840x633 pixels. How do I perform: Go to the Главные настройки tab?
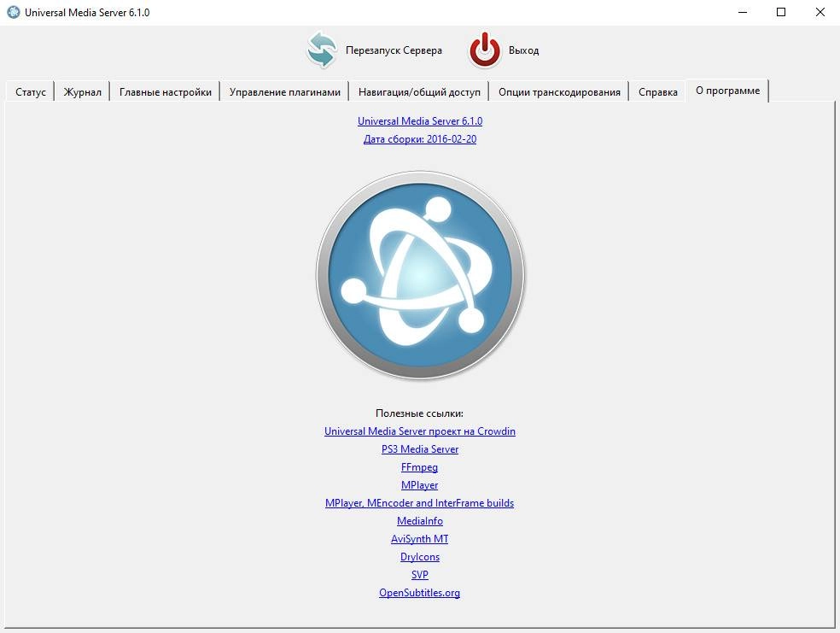coord(166,91)
